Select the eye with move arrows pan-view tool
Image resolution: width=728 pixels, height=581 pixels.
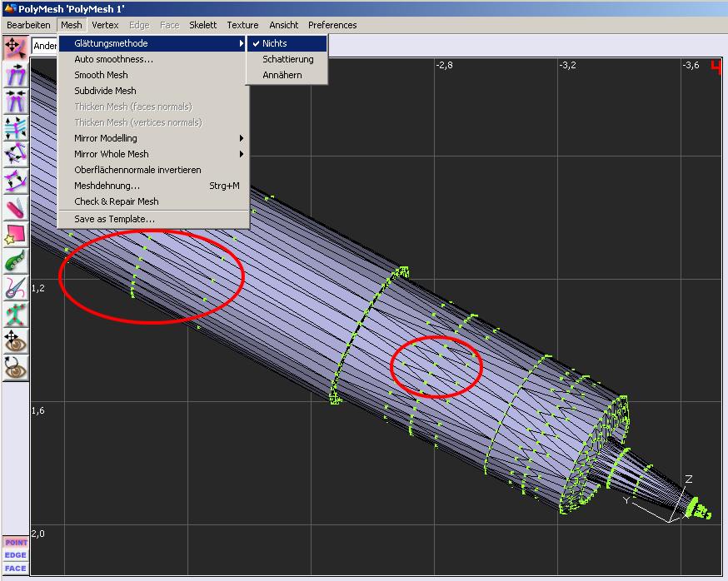tap(15, 341)
